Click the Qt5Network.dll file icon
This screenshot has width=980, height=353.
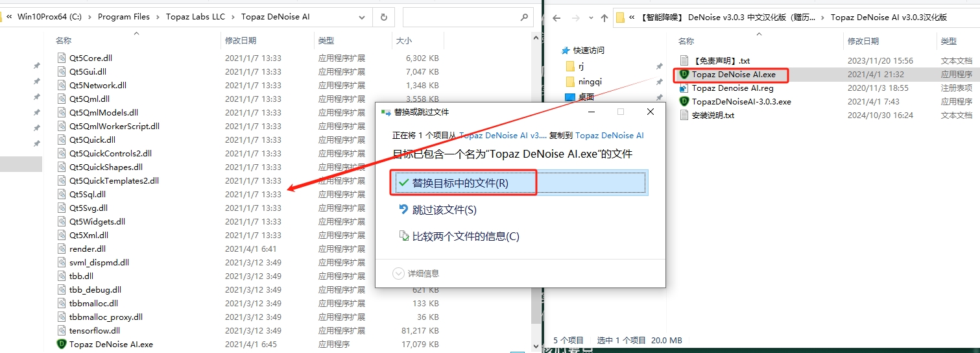pos(62,85)
